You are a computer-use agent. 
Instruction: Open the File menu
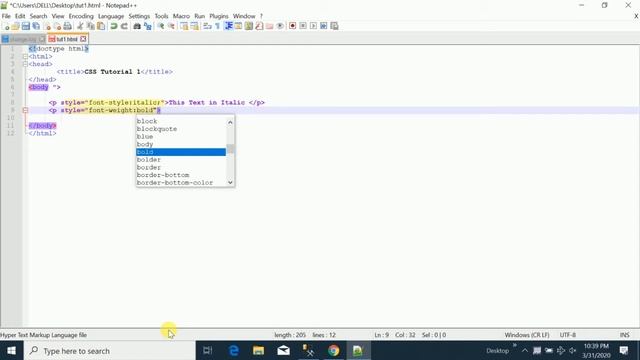(6, 16)
